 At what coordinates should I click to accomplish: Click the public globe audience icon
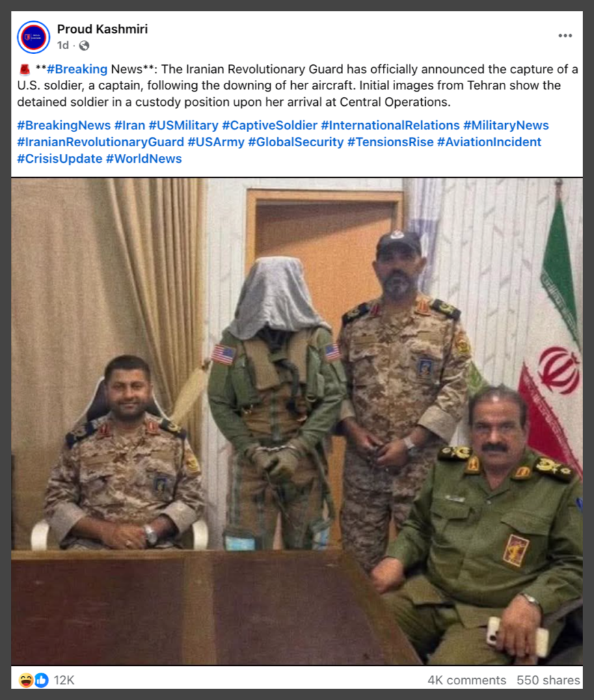click(84, 46)
